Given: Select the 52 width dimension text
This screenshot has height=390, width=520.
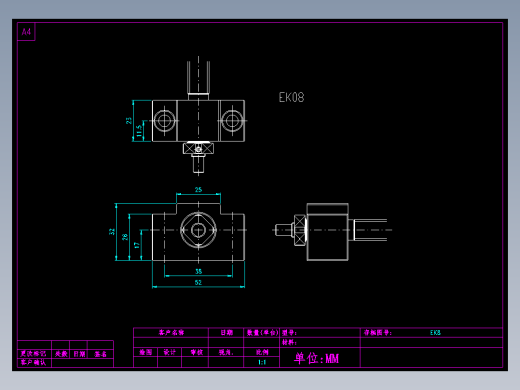Looking at the screenshot, I should (198, 283).
